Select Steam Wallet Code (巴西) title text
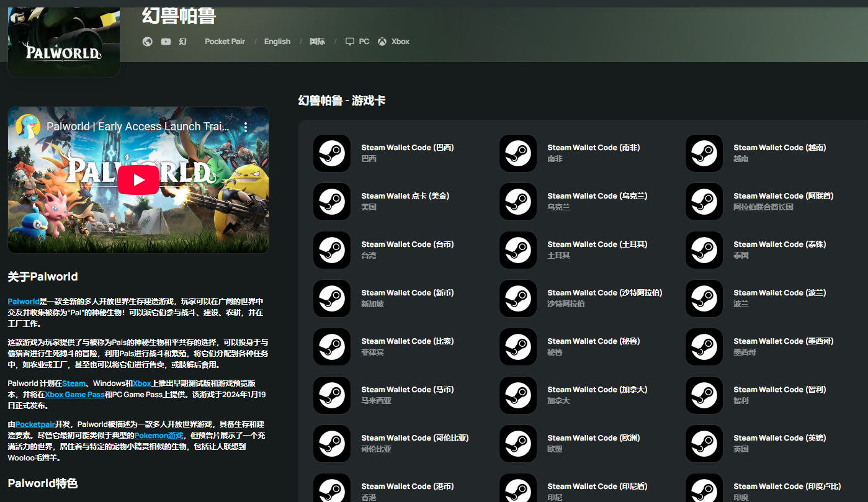Viewport: 868px width, 502px height. 408,148
